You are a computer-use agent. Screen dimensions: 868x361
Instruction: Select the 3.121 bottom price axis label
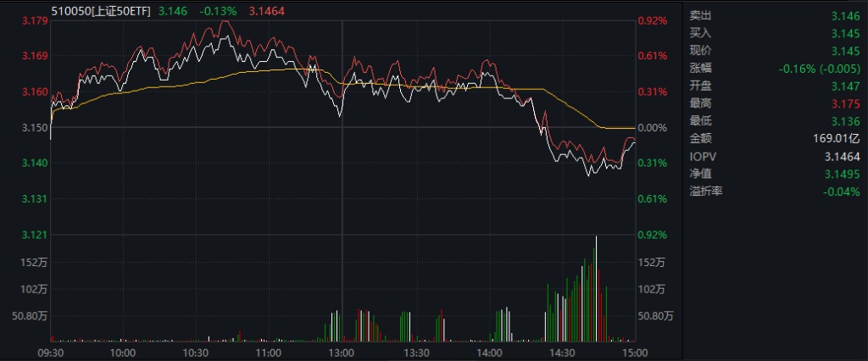pos(35,235)
